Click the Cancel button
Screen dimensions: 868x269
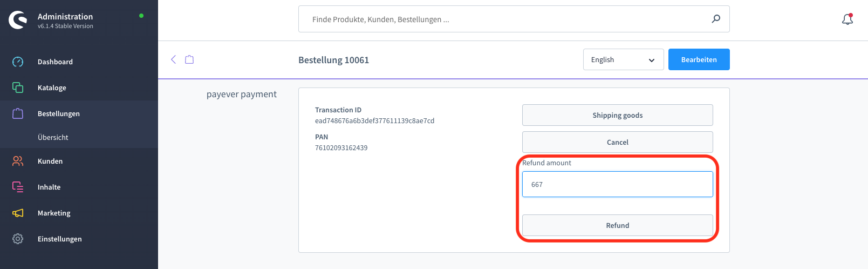[x=617, y=142]
